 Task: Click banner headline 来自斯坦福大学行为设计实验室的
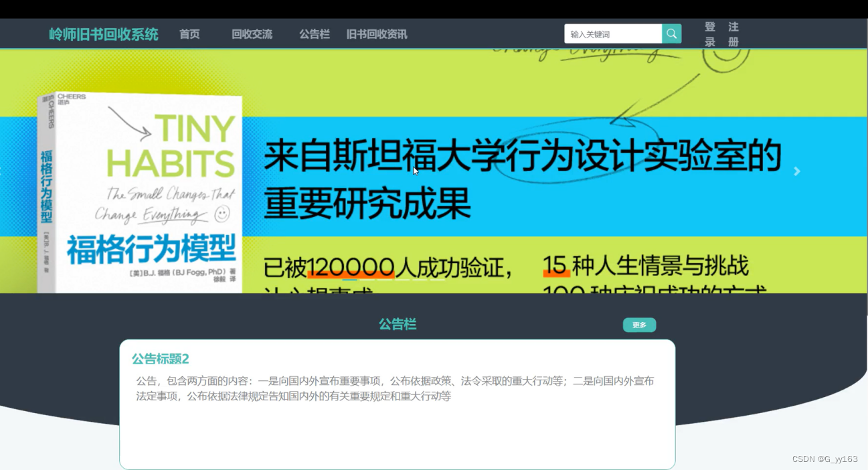coord(523,156)
